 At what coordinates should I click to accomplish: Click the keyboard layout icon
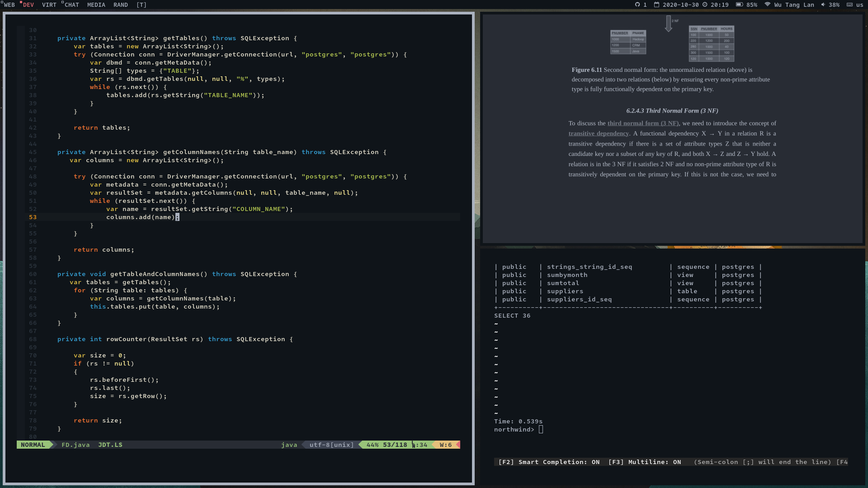pos(849,5)
